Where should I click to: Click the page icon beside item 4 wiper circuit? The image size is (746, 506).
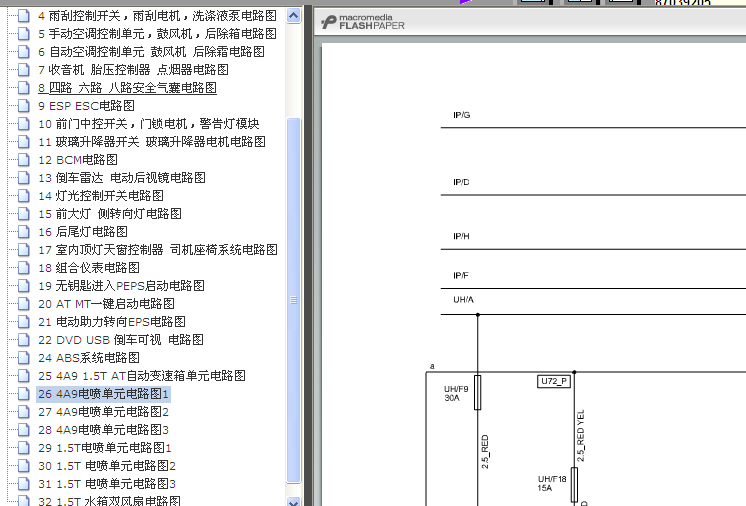coord(23,16)
